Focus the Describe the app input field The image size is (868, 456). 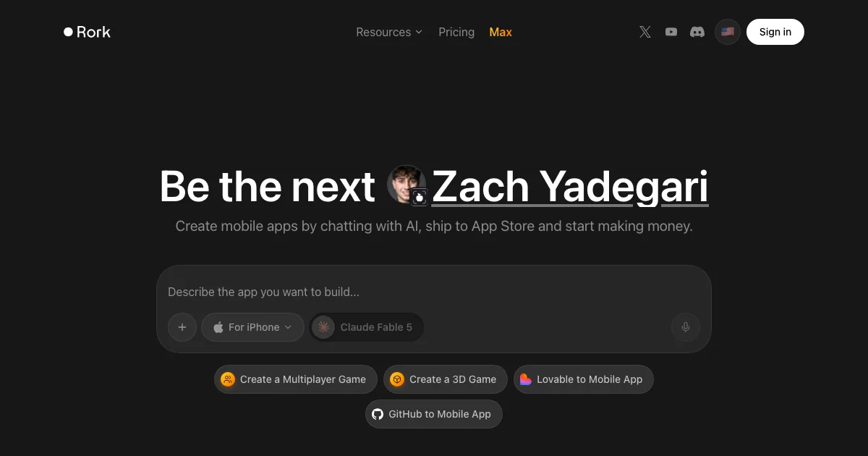coord(434,292)
